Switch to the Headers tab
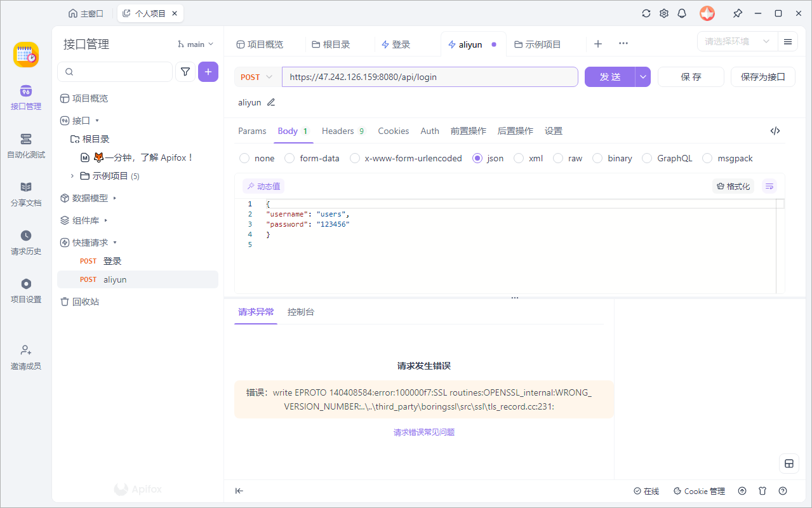Image resolution: width=812 pixels, height=508 pixels. coord(343,131)
